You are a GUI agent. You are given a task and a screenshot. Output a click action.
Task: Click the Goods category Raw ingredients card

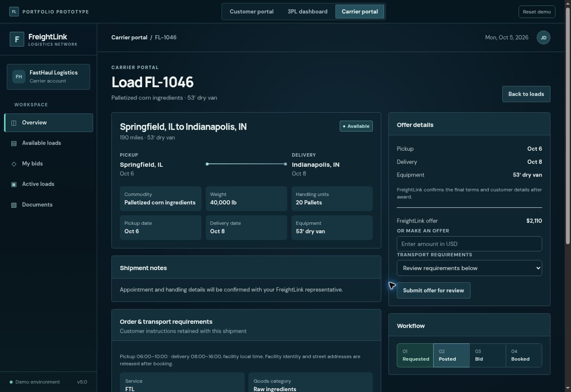tap(310, 383)
